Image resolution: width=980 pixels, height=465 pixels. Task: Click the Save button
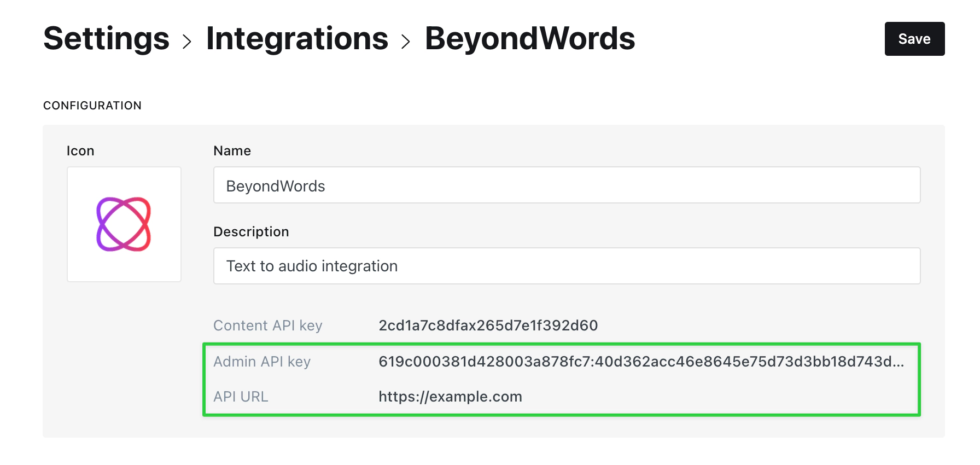[x=914, y=39]
